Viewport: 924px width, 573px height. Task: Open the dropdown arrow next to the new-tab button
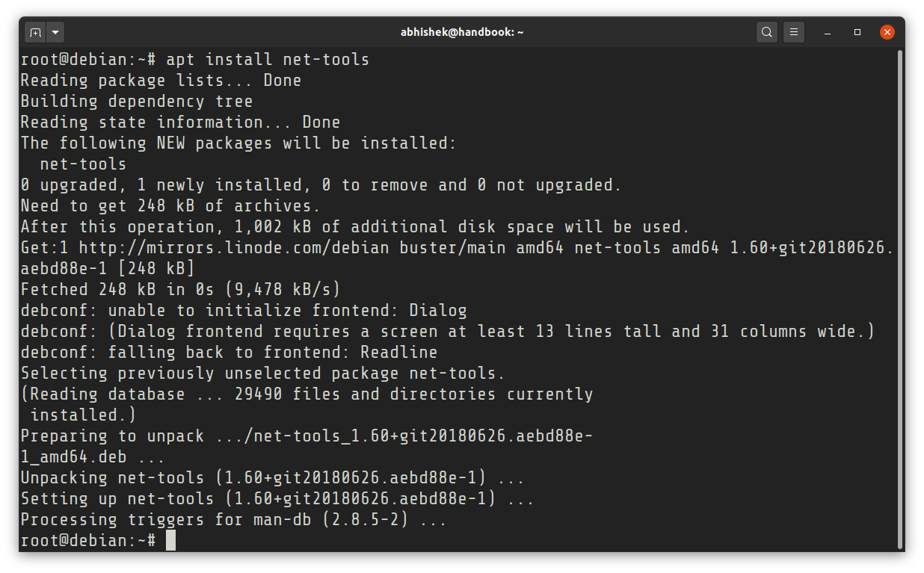(55, 32)
